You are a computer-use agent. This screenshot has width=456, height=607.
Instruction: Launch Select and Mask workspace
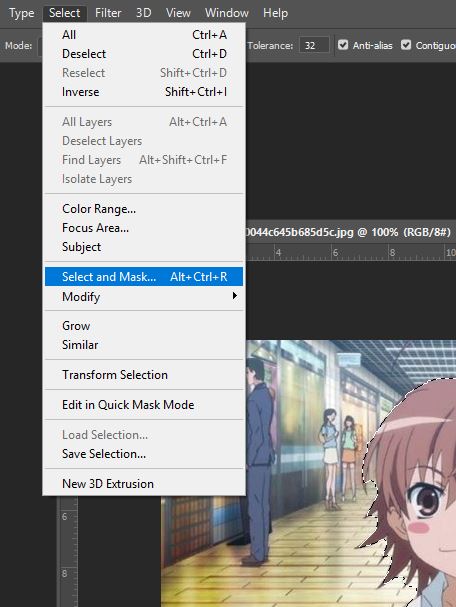[x=144, y=277]
